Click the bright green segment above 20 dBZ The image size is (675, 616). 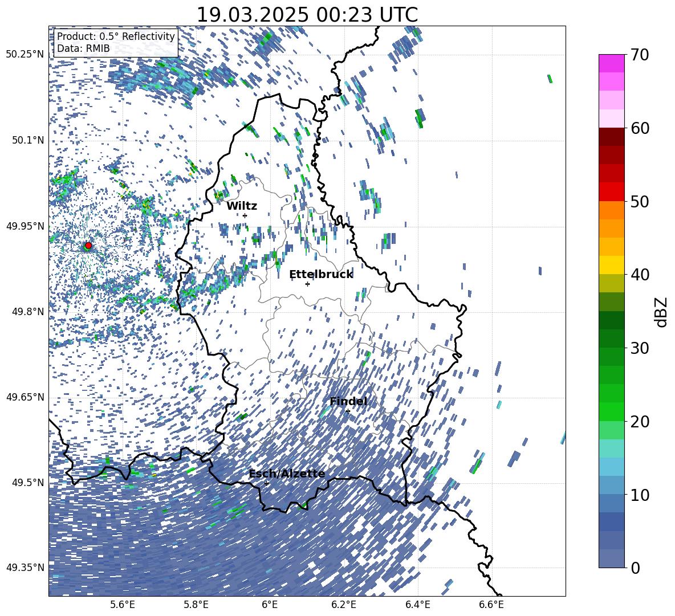(611, 412)
